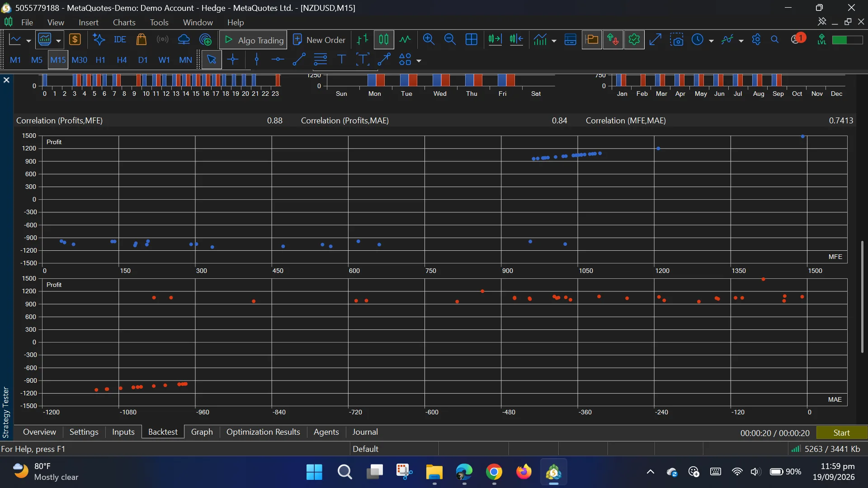Tile chart windows grid icon
The height and width of the screenshot is (488, 868).
[x=471, y=40]
